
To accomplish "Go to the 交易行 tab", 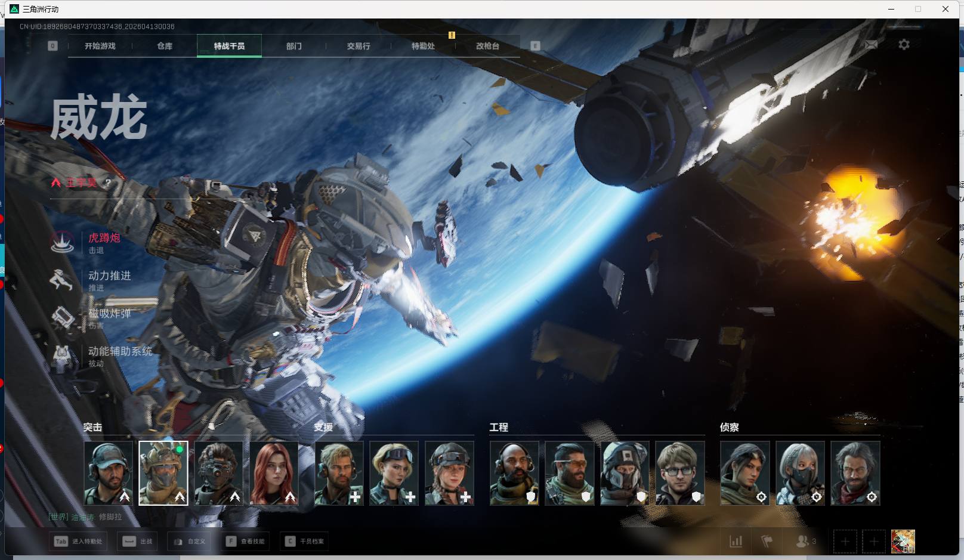I will pyautogui.click(x=359, y=46).
